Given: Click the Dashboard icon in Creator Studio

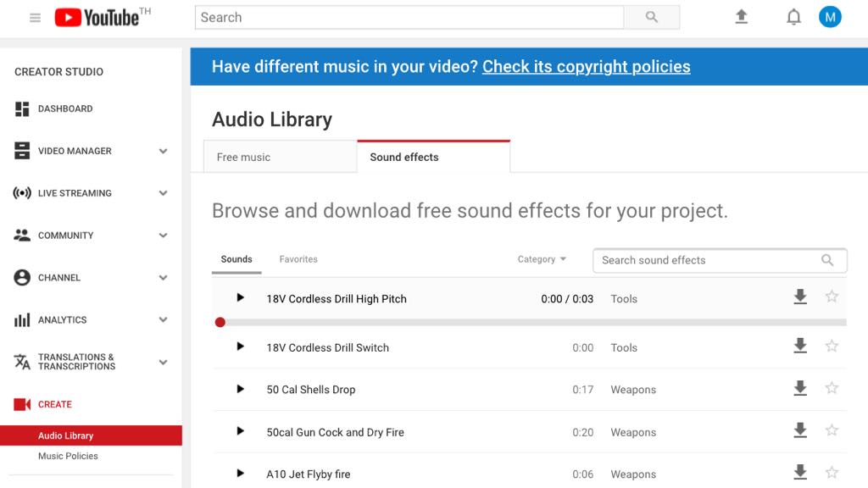Looking at the screenshot, I should tap(22, 108).
